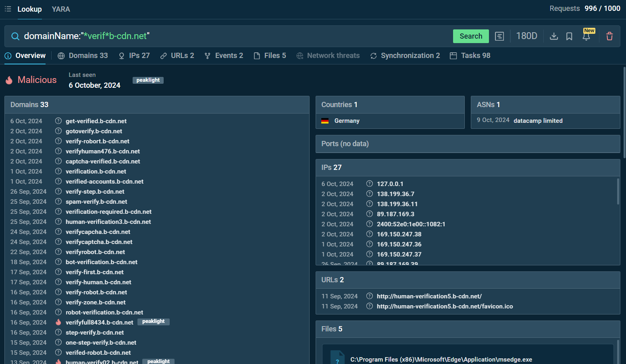Select the one-step-verify.b-cdn.net row
The height and width of the screenshot is (364, 626).
point(157,343)
